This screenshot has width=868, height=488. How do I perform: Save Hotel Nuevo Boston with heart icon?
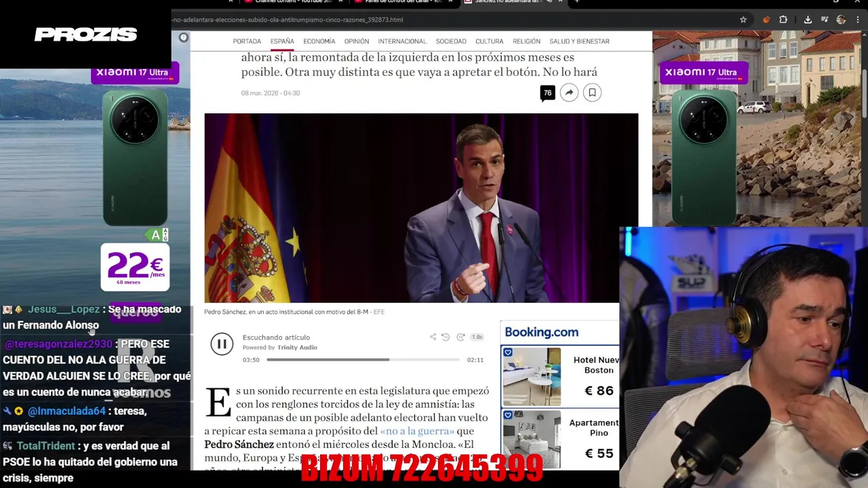tap(508, 352)
